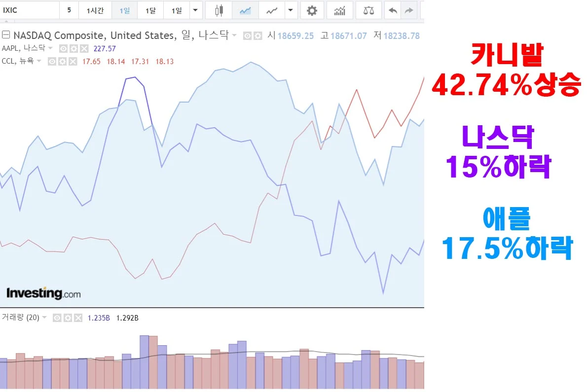Image resolution: width=587 pixels, height=392 pixels.
Task: Click the NASDAQ open value 18659.25
Action: pyautogui.click(x=295, y=36)
